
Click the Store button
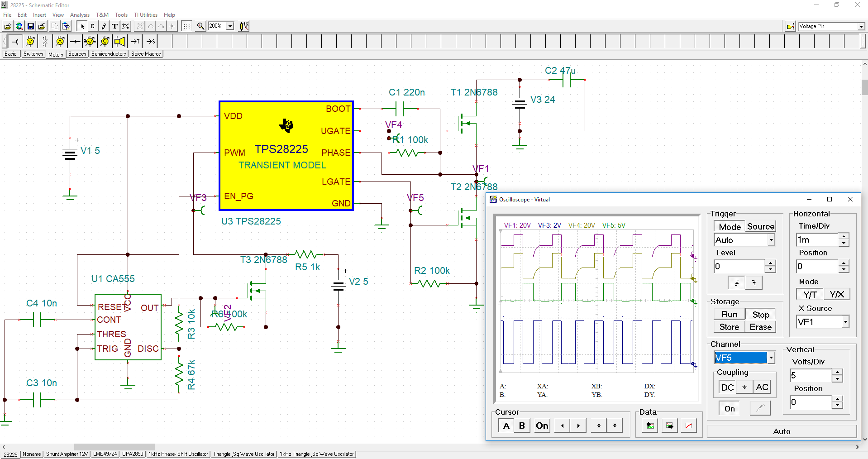(730, 327)
